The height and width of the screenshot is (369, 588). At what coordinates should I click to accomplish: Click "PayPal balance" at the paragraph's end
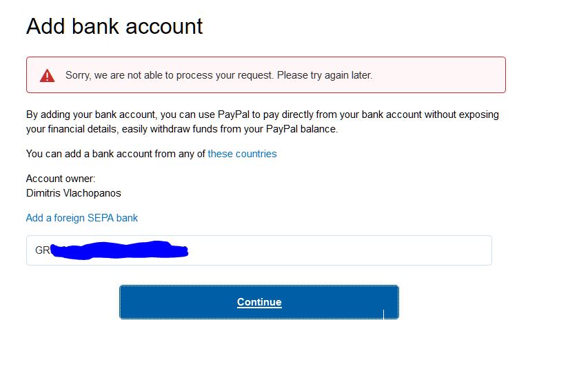(302, 129)
